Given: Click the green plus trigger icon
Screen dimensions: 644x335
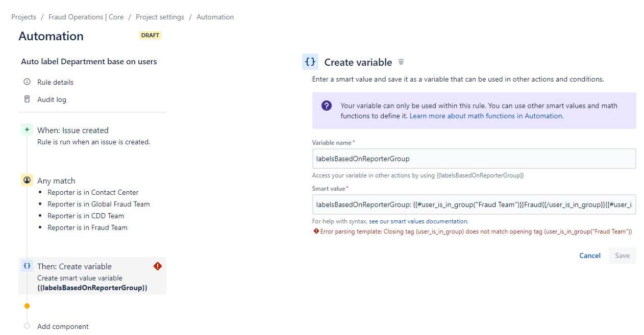Looking at the screenshot, I should 27,130.
